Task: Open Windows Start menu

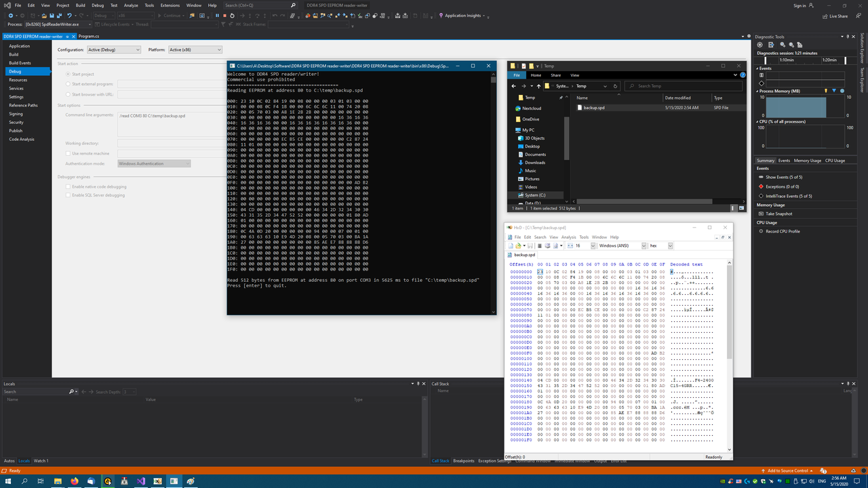Action: pyautogui.click(x=7, y=481)
